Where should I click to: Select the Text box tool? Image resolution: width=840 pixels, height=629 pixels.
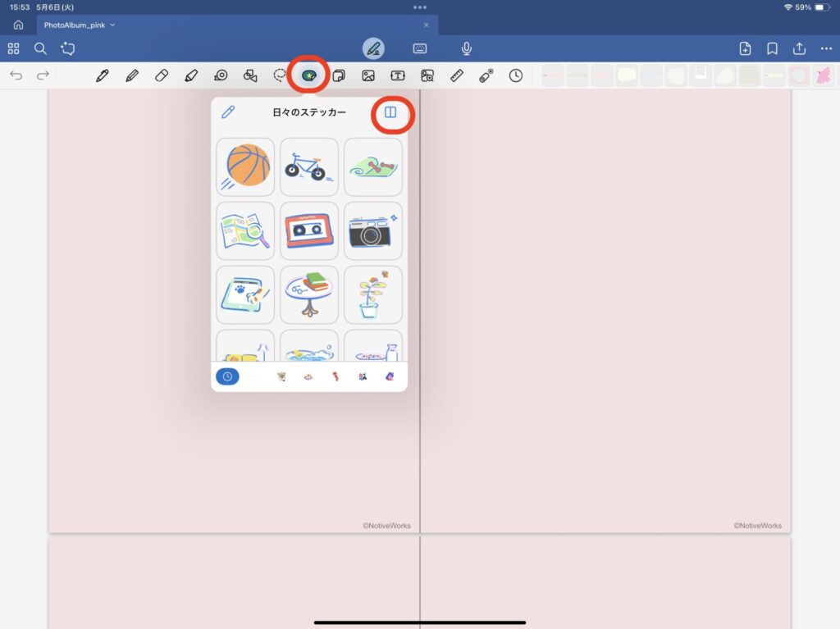[398, 75]
